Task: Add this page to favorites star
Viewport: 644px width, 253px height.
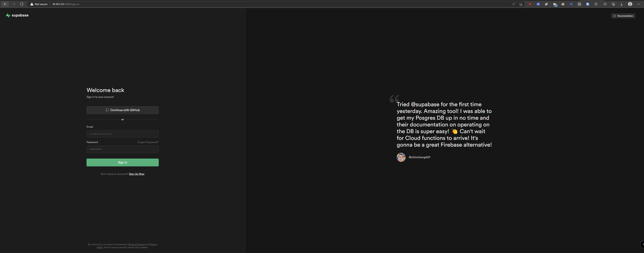Action: 520,4
